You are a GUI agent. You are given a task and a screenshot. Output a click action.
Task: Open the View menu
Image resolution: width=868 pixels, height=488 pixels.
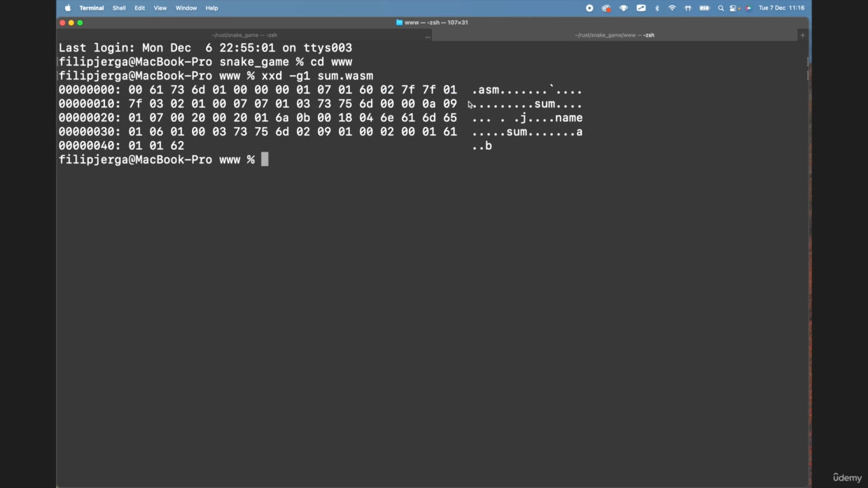[160, 8]
